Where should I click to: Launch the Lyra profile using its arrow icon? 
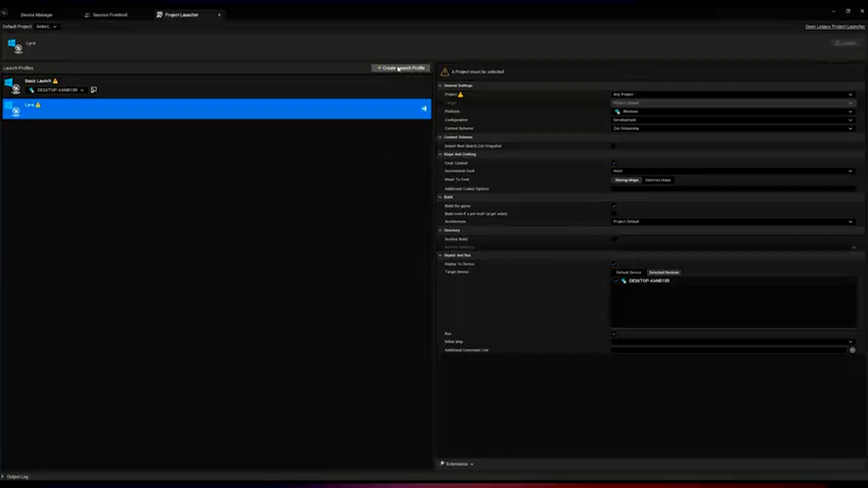tap(424, 108)
